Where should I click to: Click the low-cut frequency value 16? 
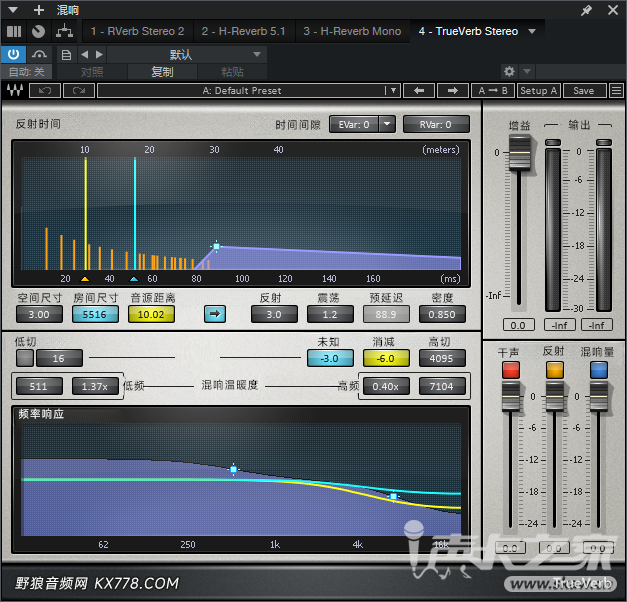pos(59,358)
